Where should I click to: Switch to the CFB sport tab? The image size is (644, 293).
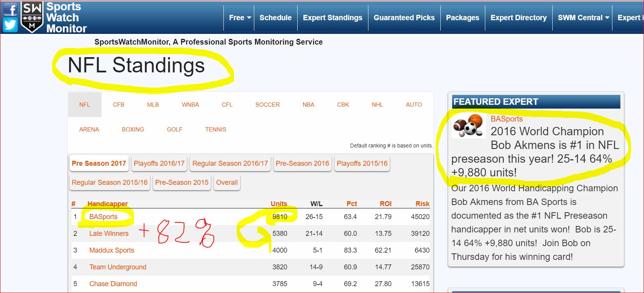[119, 104]
